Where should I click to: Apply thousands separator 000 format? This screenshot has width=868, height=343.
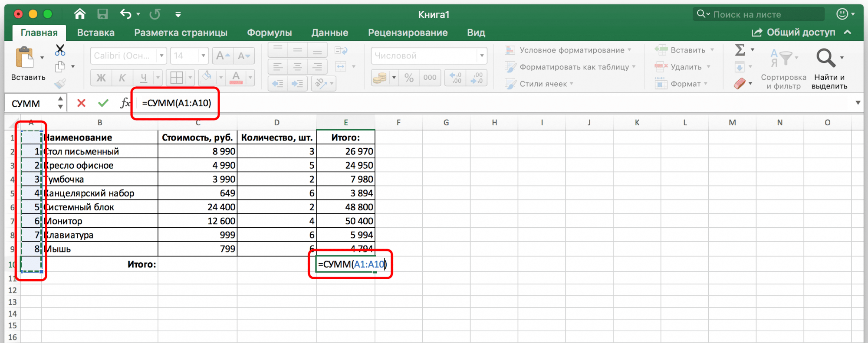click(x=430, y=78)
